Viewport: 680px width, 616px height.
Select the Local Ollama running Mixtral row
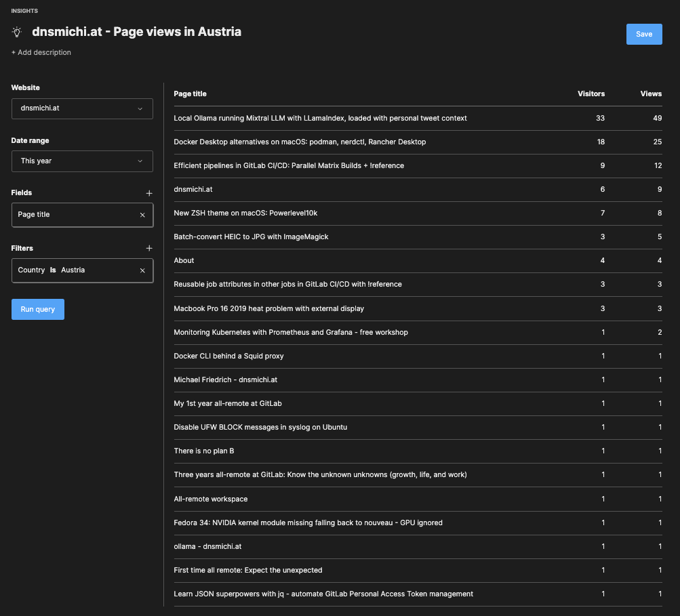coord(320,119)
